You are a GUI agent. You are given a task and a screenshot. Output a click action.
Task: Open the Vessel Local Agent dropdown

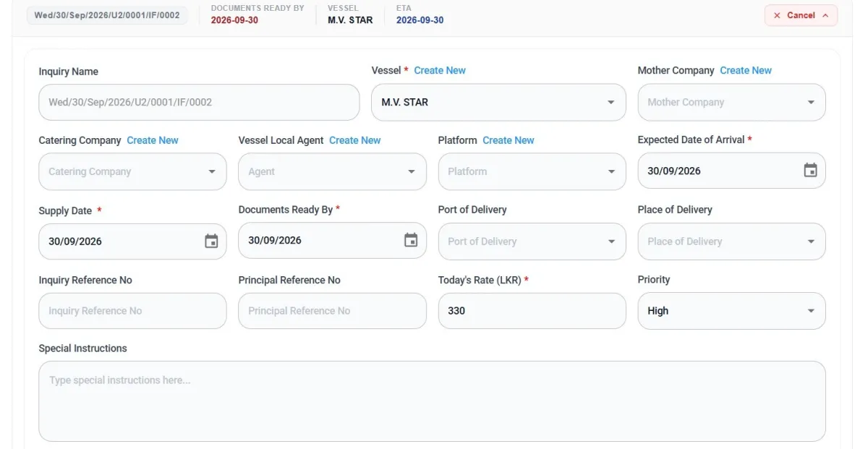(332, 172)
